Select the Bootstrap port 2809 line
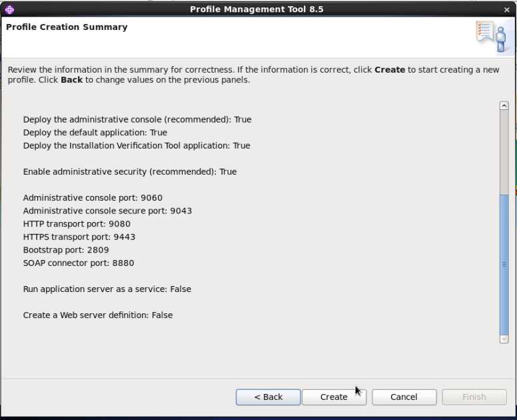The height and width of the screenshot is (420, 517). (66, 250)
